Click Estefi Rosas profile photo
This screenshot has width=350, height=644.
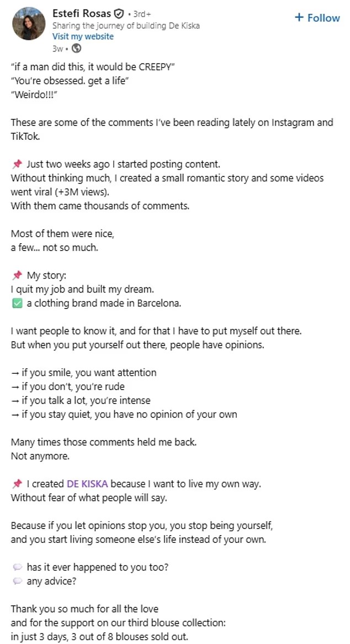pos(29,24)
